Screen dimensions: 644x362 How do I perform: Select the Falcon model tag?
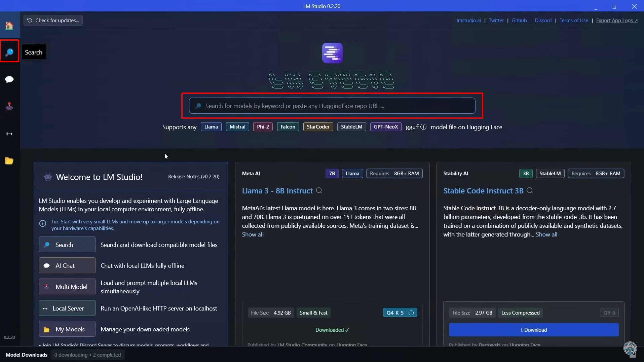288,127
